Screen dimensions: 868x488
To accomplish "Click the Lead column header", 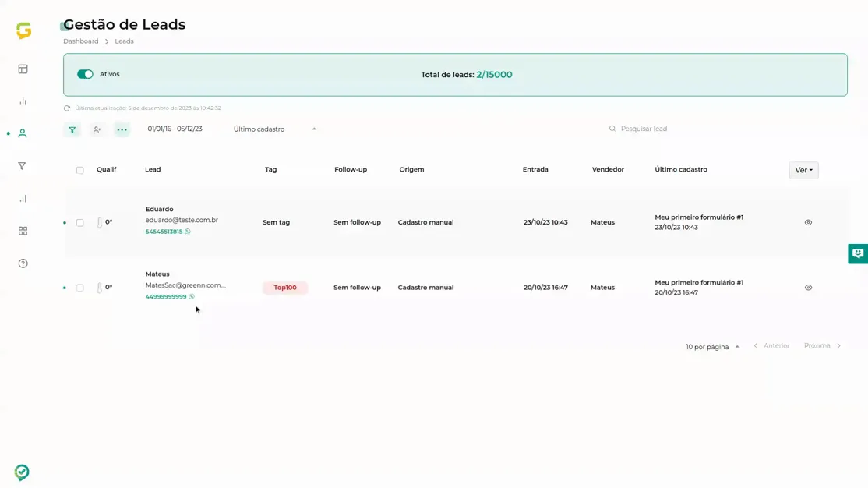I will (153, 169).
